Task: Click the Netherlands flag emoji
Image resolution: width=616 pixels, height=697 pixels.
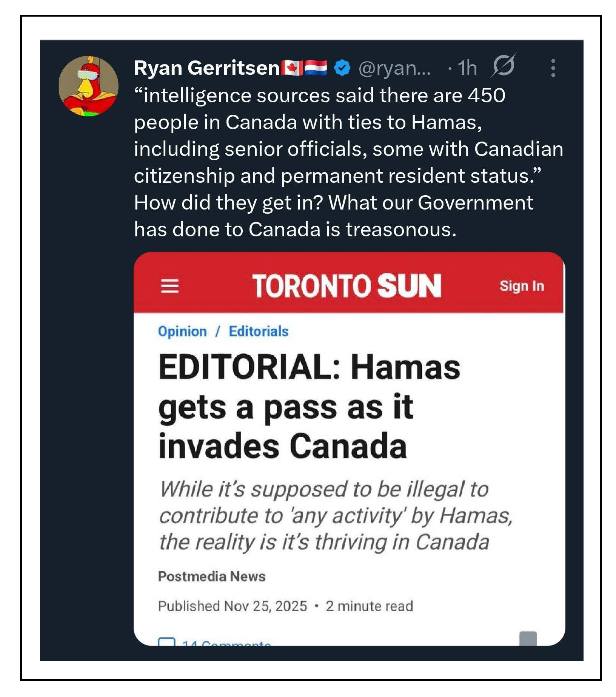Action: coord(316,68)
